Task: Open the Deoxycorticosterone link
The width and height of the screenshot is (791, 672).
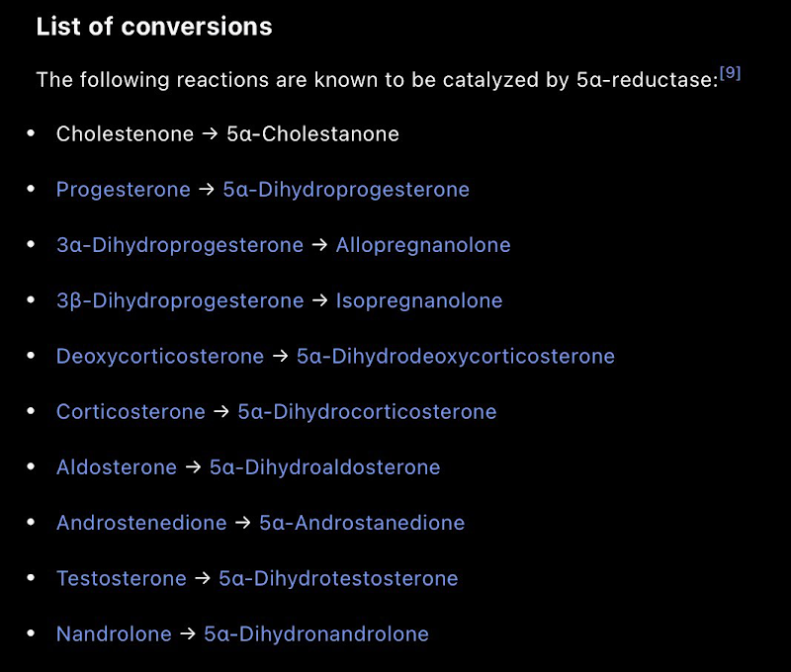Action: tap(160, 356)
